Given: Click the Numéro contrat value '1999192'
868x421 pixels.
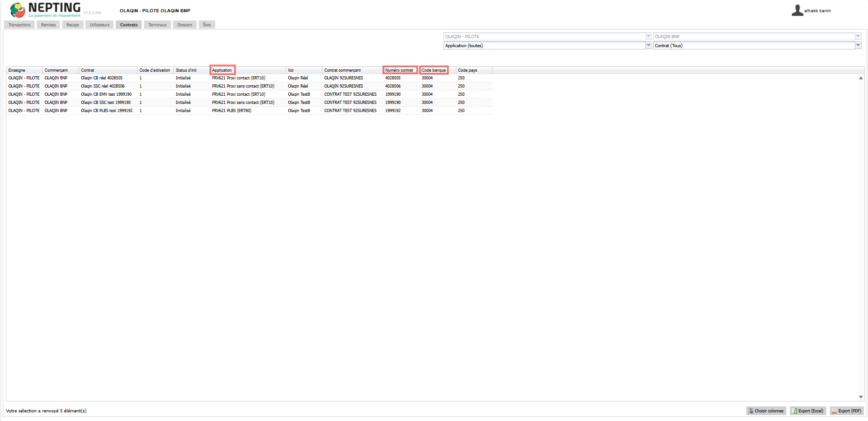Looking at the screenshot, I should [x=393, y=111].
